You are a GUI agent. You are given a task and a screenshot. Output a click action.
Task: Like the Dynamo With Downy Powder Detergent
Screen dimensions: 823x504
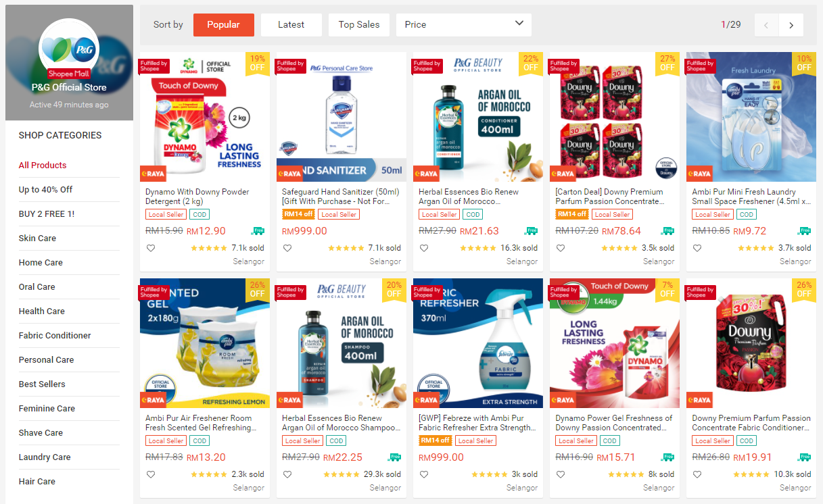(151, 248)
